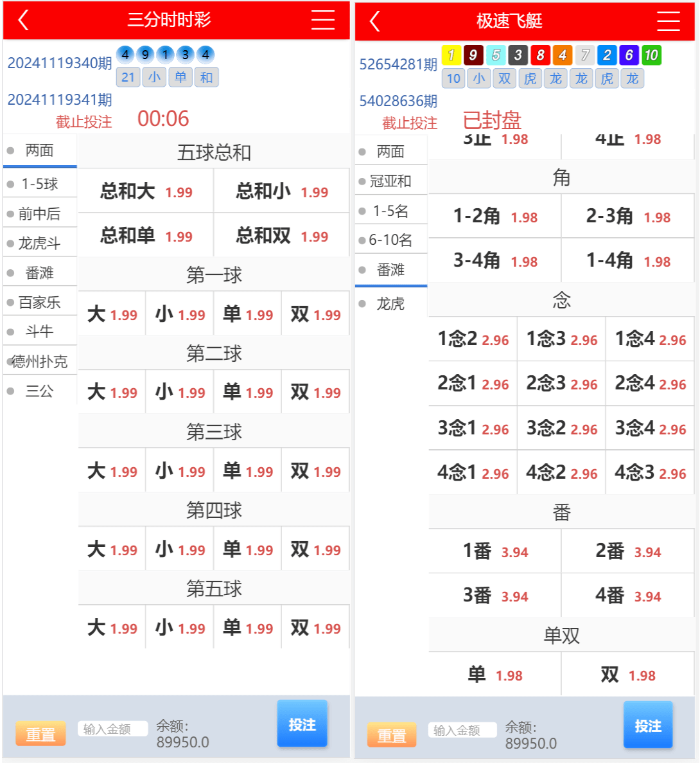Viewport: 700px width, 766px height.
Task: Select the 1番 3.94 bet option
Action: tap(494, 551)
